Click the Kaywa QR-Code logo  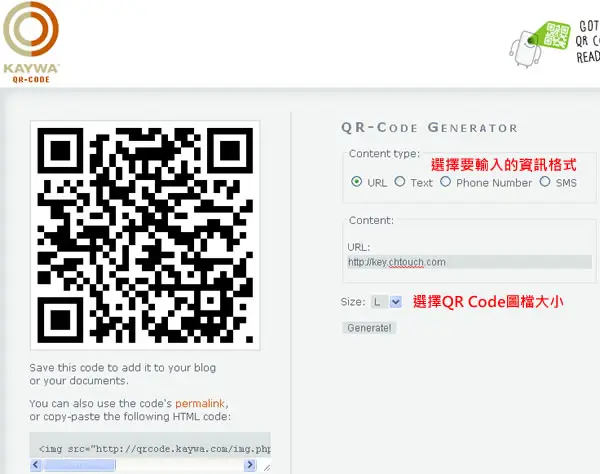pyautogui.click(x=31, y=42)
